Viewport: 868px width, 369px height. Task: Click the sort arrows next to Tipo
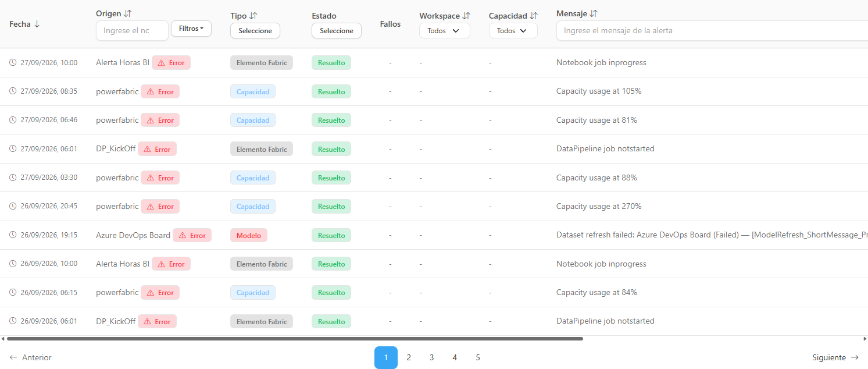(253, 16)
